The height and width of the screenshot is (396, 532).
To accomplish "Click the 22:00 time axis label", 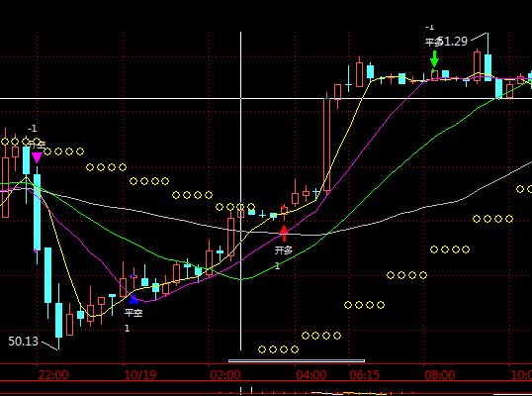I will (53, 375).
